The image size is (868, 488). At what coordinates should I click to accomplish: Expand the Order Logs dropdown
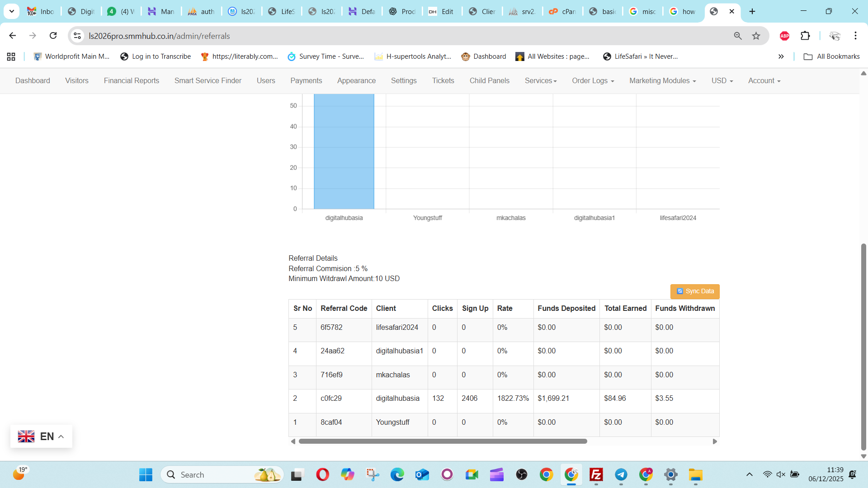(x=593, y=80)
